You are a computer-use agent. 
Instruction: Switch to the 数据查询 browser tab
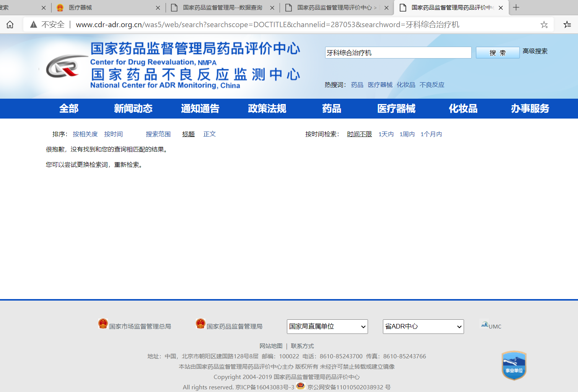click(223, 8)
